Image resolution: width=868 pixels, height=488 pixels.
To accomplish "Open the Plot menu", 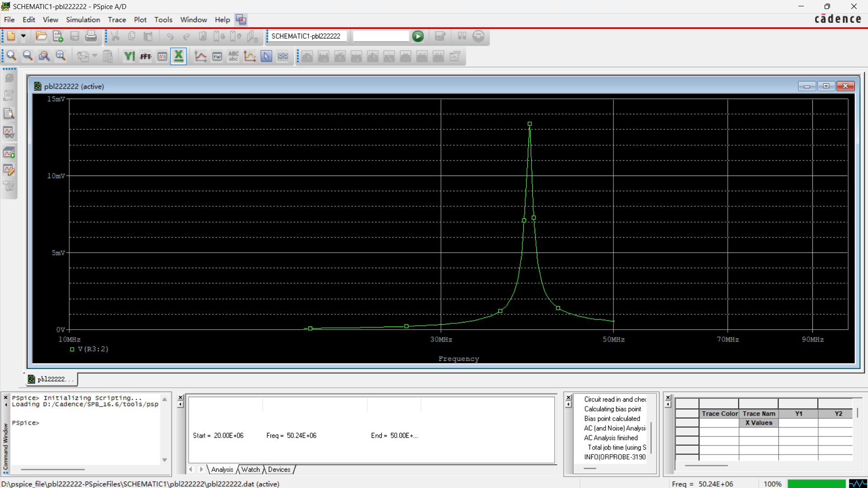I will pos(140,19).
